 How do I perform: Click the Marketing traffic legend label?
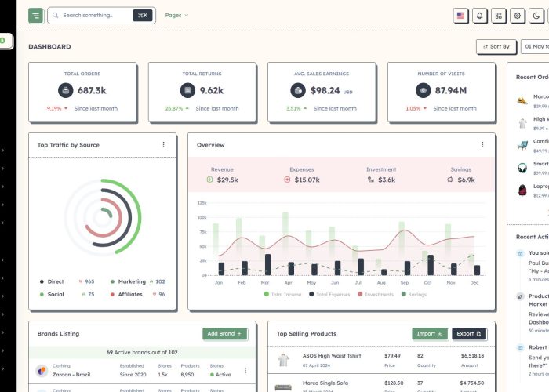(132, 281)
